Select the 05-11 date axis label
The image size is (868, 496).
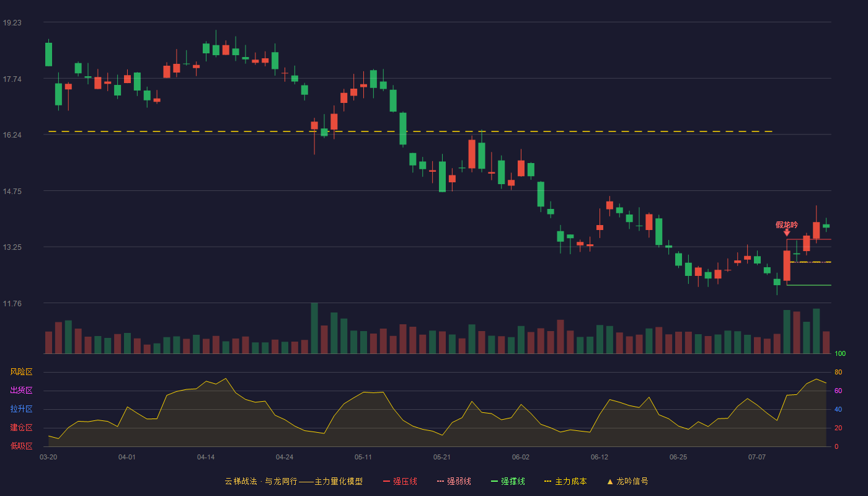363,457
